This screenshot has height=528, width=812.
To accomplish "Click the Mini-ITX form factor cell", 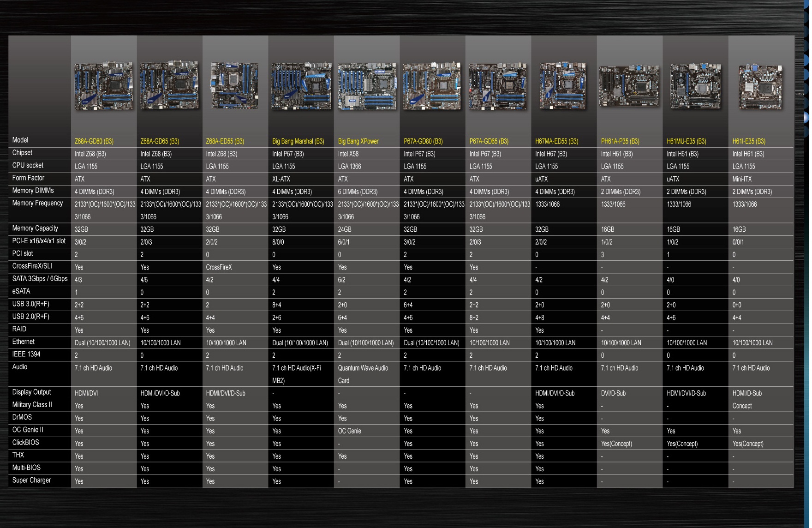I will [x=742, y=179].
